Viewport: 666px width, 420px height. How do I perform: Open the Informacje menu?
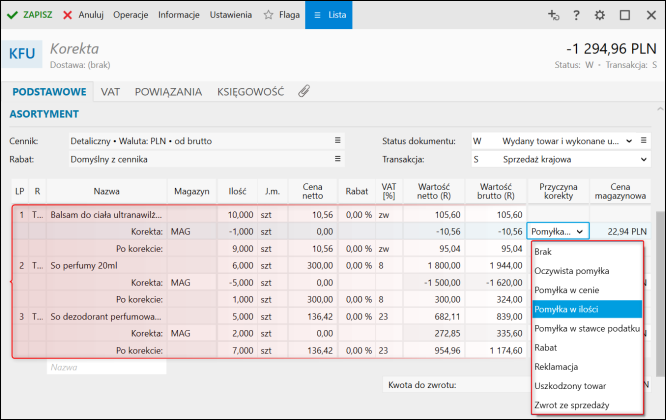tap(179, 15)
